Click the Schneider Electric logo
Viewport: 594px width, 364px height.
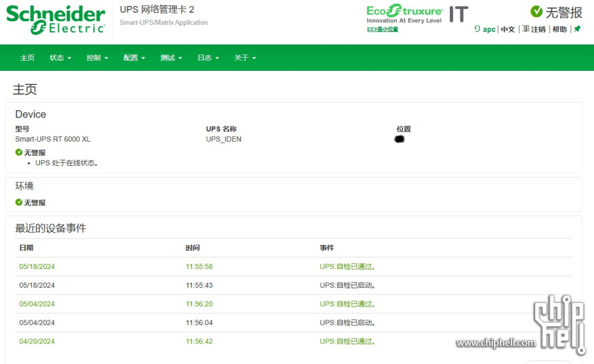[x=56, y=19]
